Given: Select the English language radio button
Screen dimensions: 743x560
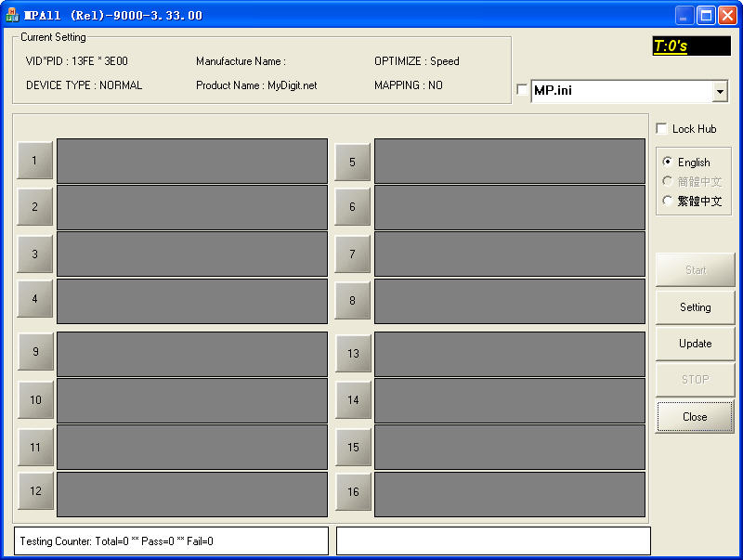Looking at the screenshot, I should pos(668,162).
